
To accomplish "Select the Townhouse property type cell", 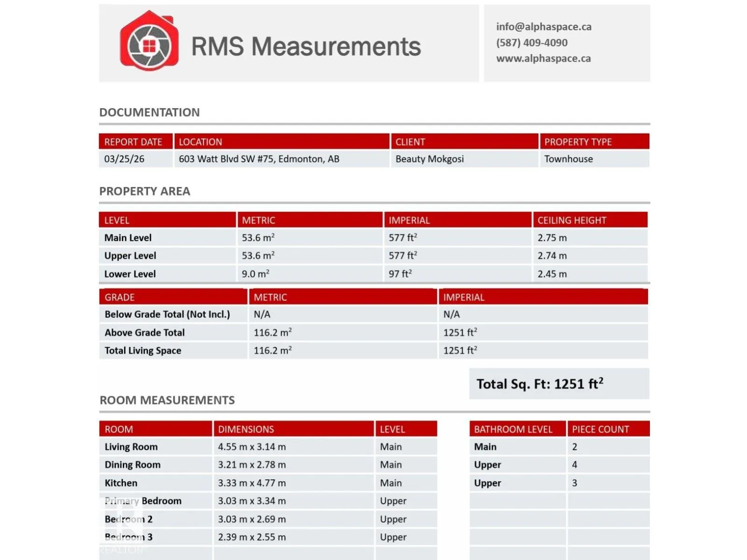I will pos(568,159).
